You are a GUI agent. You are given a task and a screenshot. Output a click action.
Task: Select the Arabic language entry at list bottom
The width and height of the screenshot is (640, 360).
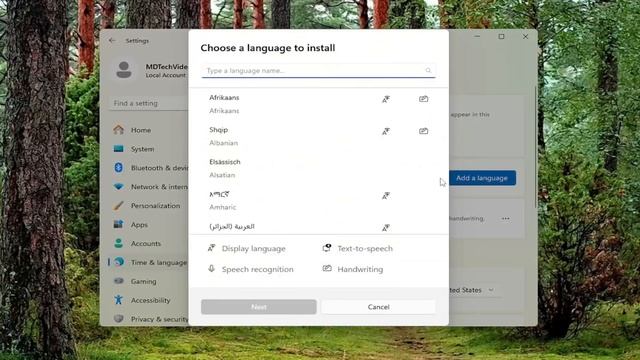click(318, 227)
